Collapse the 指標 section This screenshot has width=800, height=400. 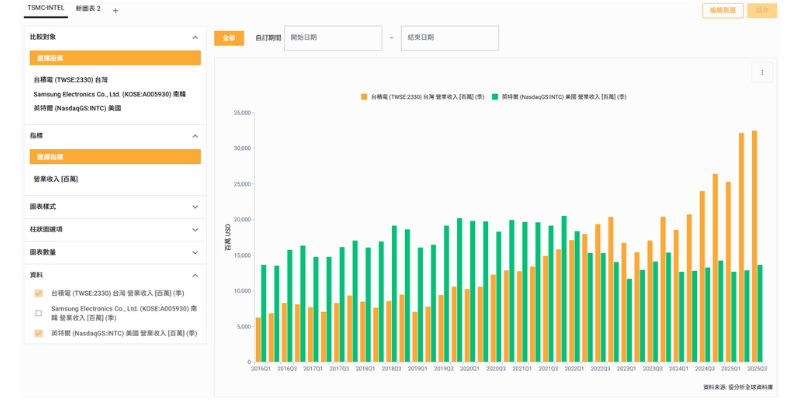pos(195,135)
